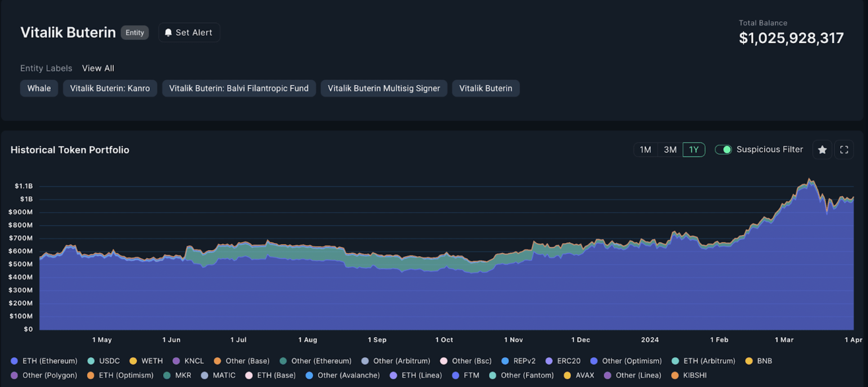Select the 1Y time range
The height and width of the screenshot is (387, 868).
[694, 150]
